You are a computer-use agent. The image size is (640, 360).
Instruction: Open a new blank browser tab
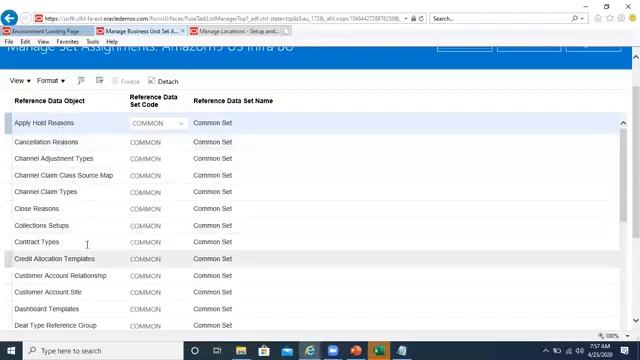[287, 31]
